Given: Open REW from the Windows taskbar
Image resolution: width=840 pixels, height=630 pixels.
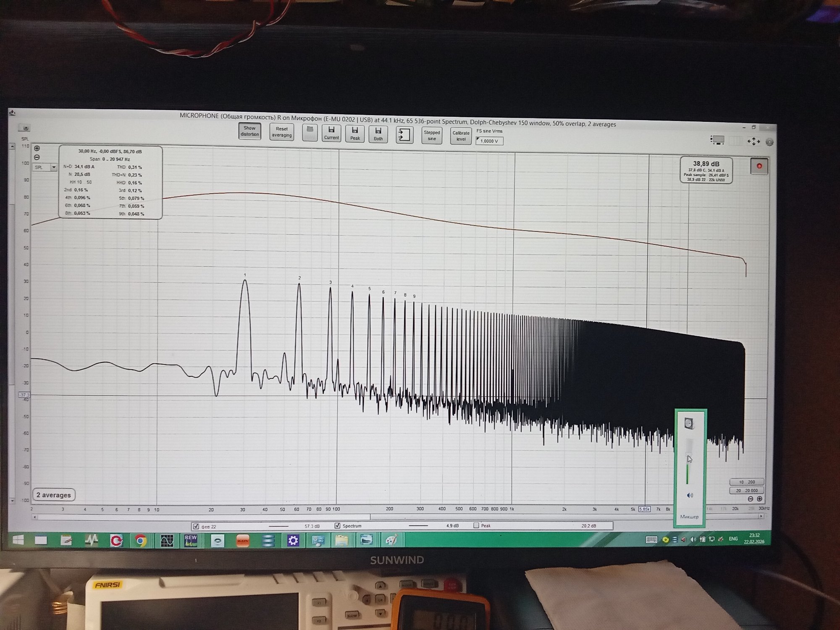Looking at the screenshot, I should pyautogui.click(x=191, y=541).
